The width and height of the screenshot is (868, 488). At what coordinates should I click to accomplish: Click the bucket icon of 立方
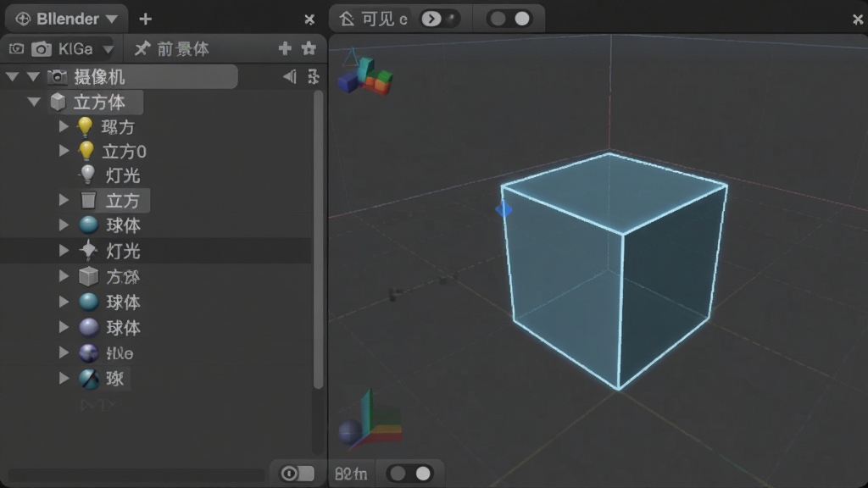[x=88, y=200]
